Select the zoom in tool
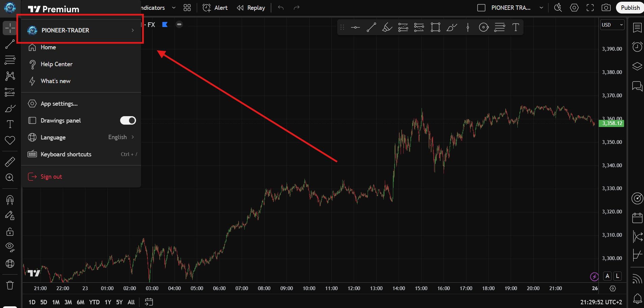The width and height of the screenshot is (644, 308). coord(10,178)
